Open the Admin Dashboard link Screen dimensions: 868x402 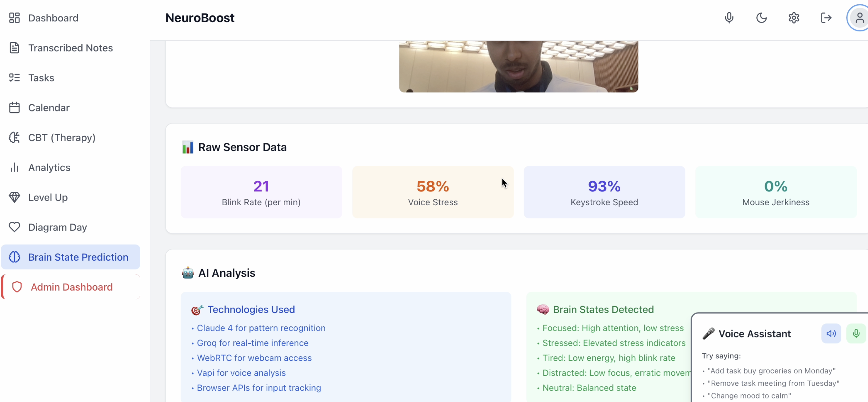71,287
